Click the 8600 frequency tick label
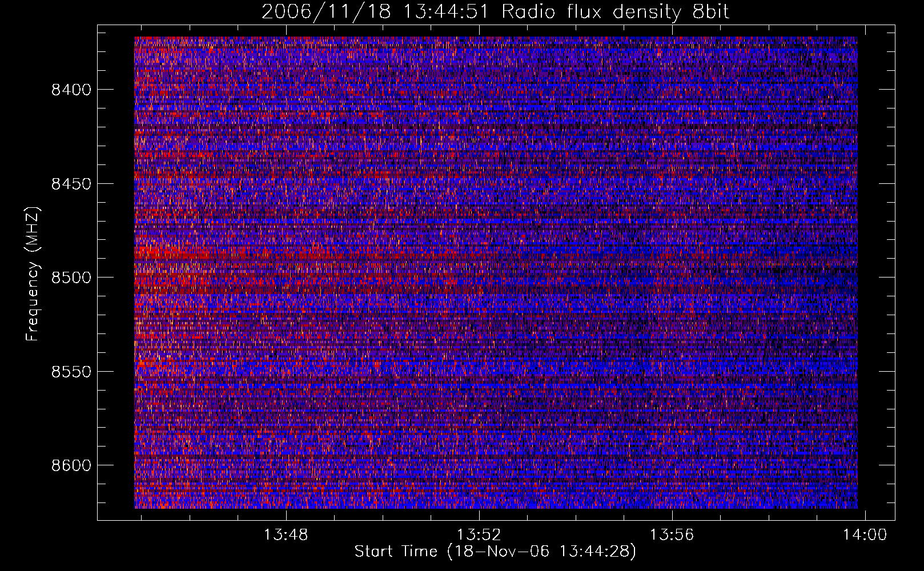924x571 pixels. [x=71, y=465]
